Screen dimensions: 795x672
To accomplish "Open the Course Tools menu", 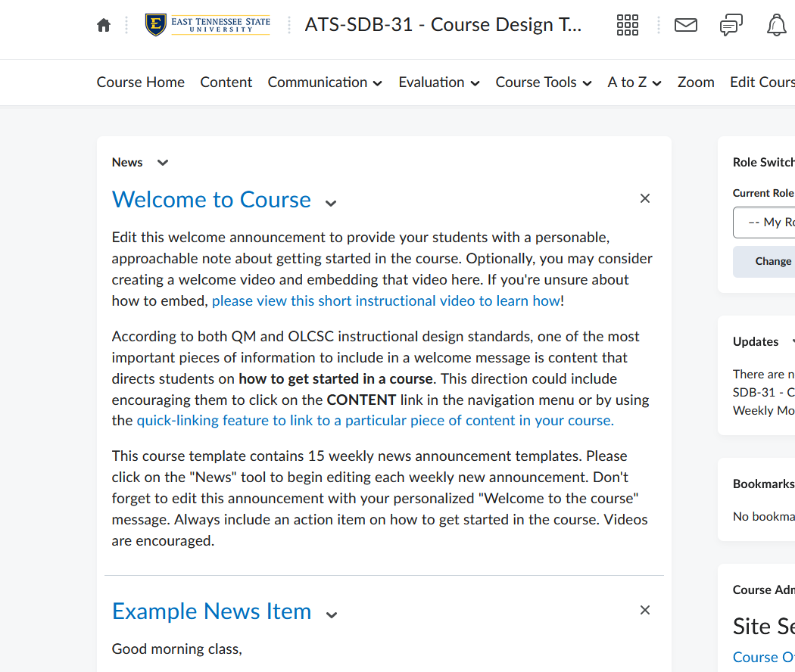I will (x=543, y=82).
